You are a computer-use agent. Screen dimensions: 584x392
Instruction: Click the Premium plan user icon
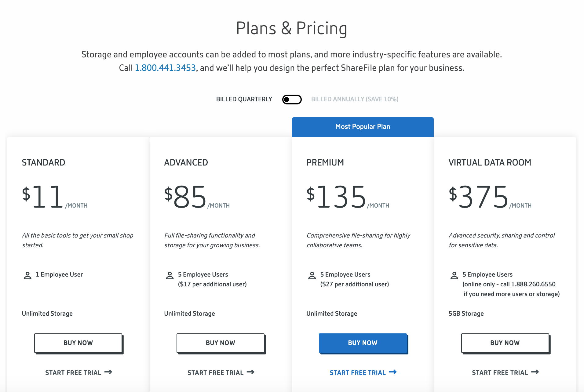(312, 275)
